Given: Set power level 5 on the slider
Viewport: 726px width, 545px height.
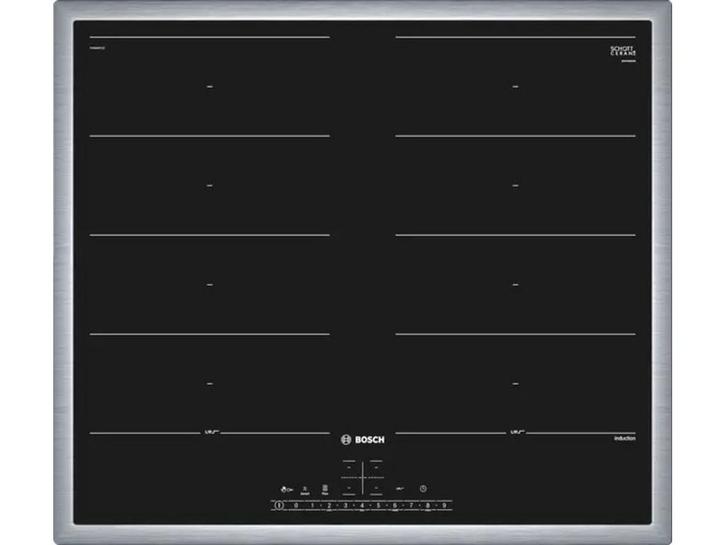Looking at the screenshot, I should click(x=378, y=505).
